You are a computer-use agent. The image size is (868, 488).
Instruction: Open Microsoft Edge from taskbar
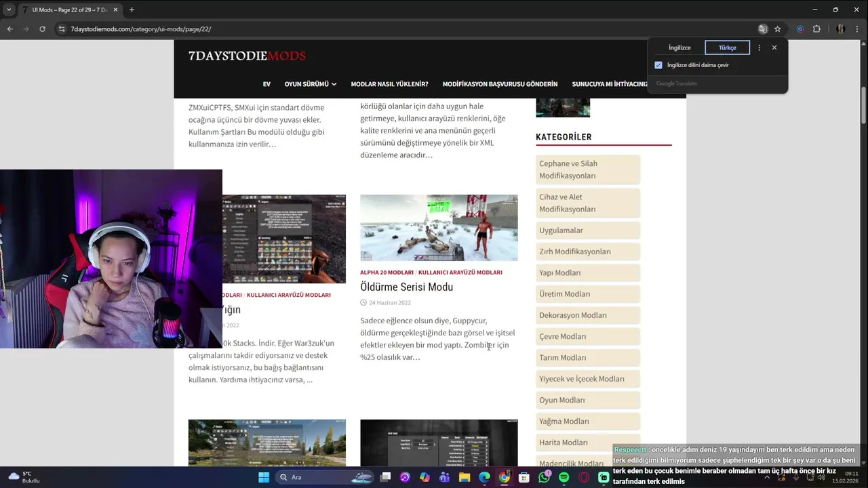click(x=484, y=477)
